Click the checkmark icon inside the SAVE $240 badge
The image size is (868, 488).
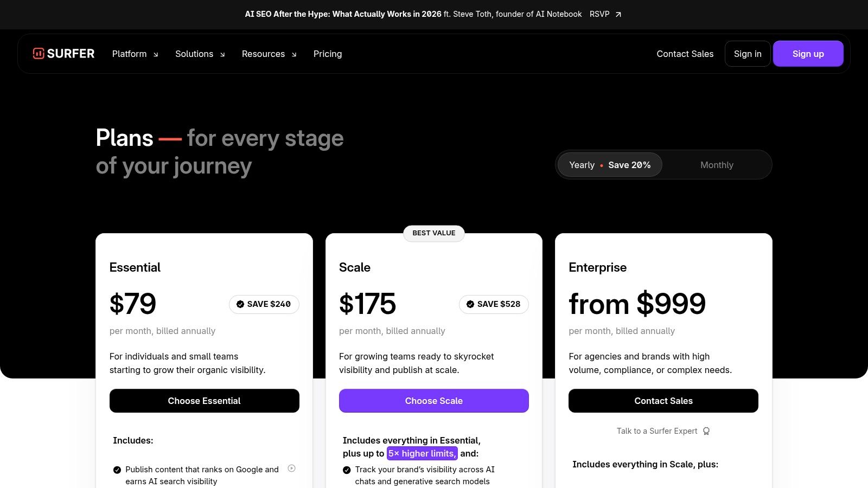[239, 304]
